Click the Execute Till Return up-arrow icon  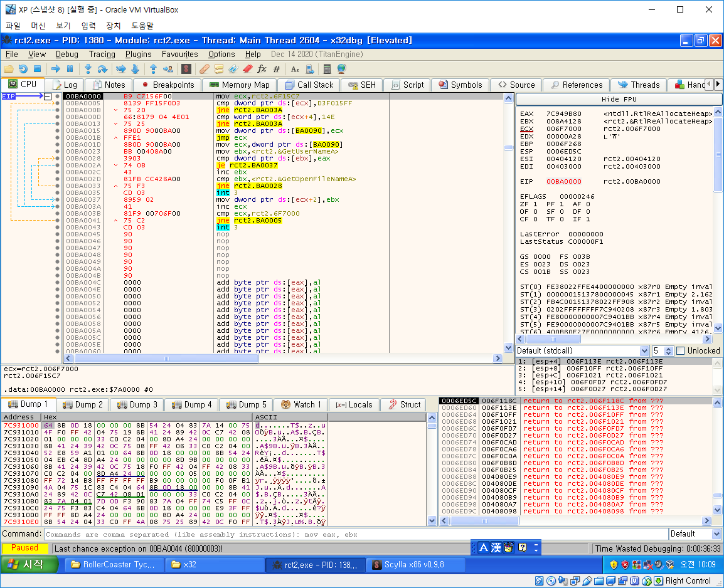click(153, 69)
